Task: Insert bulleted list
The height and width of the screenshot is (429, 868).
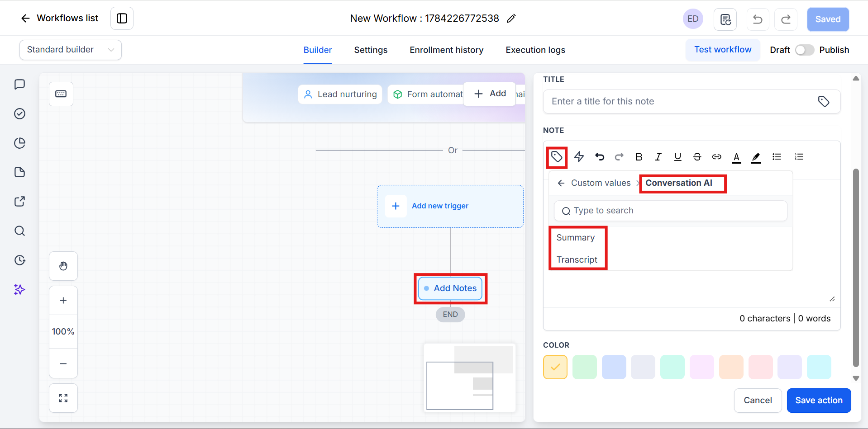Action: click(777, 157)
